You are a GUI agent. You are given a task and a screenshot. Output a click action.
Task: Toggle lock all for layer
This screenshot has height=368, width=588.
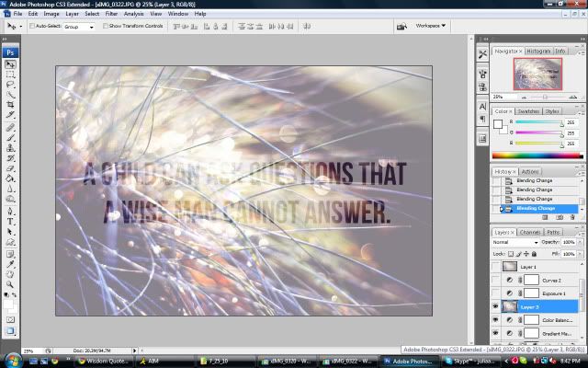coord(534,254)
